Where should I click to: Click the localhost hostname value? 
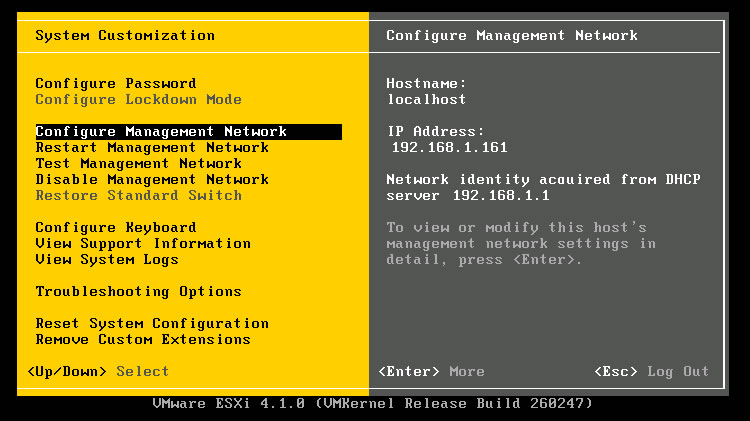(x=426, y=100)
